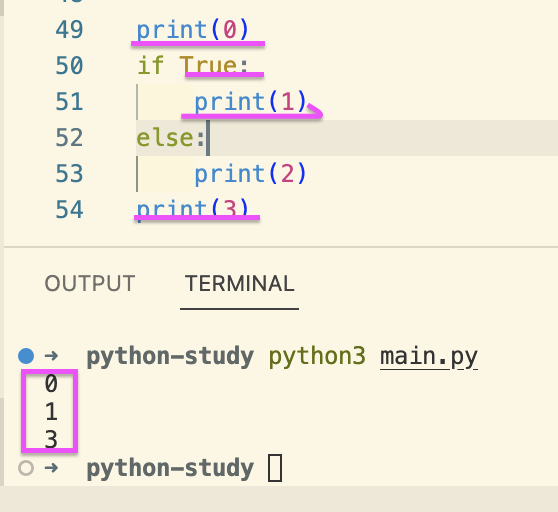Image resolution: width=558 pixels, height=512 pixels.
Task: Click python-study in the executed command line
Action: [170, 356]
